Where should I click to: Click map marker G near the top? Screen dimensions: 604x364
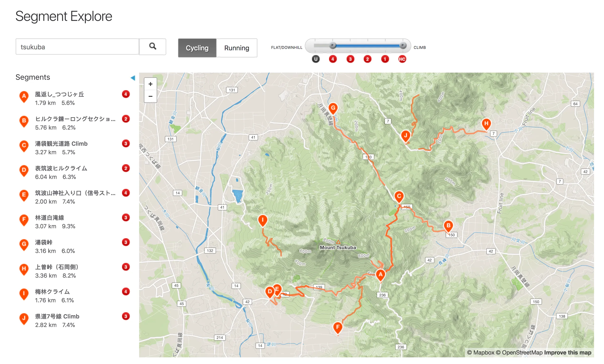[x=333, y=108]
